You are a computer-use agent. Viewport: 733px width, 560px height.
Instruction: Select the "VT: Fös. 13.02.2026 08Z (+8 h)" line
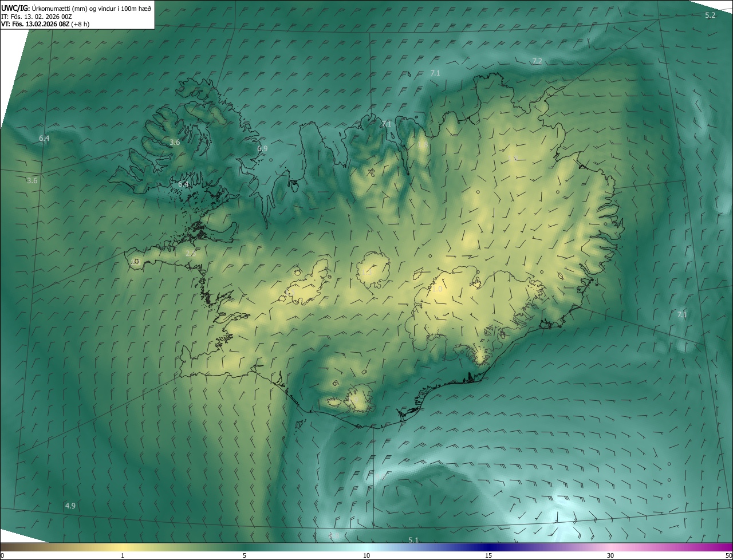point(45,24)
